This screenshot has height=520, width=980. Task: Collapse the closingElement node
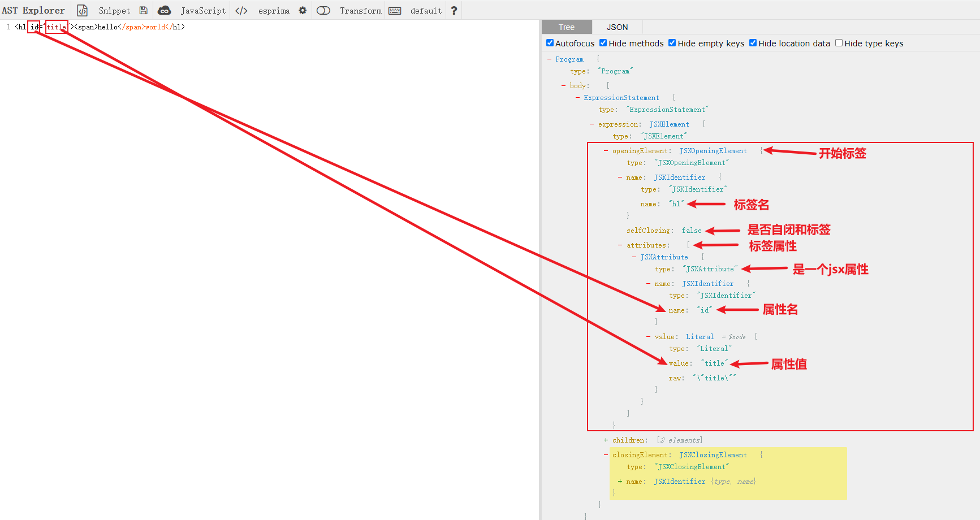click(606, 455)
